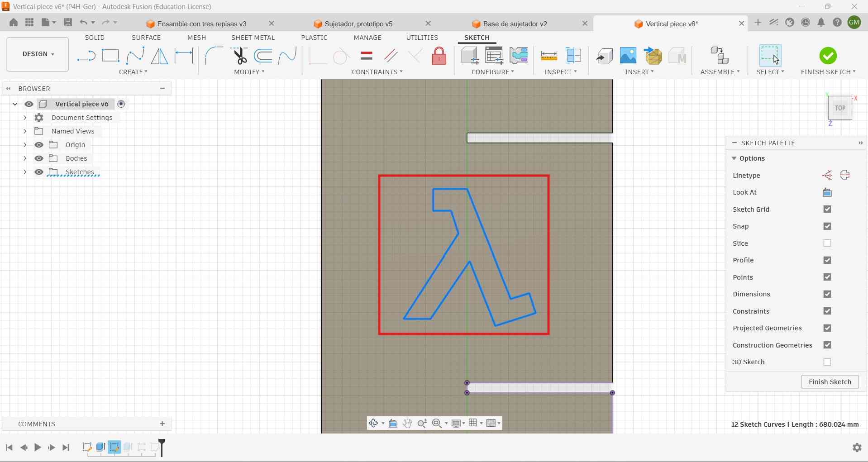Open the Help question mark icon
868x462 pixels.
click(837, 22)
